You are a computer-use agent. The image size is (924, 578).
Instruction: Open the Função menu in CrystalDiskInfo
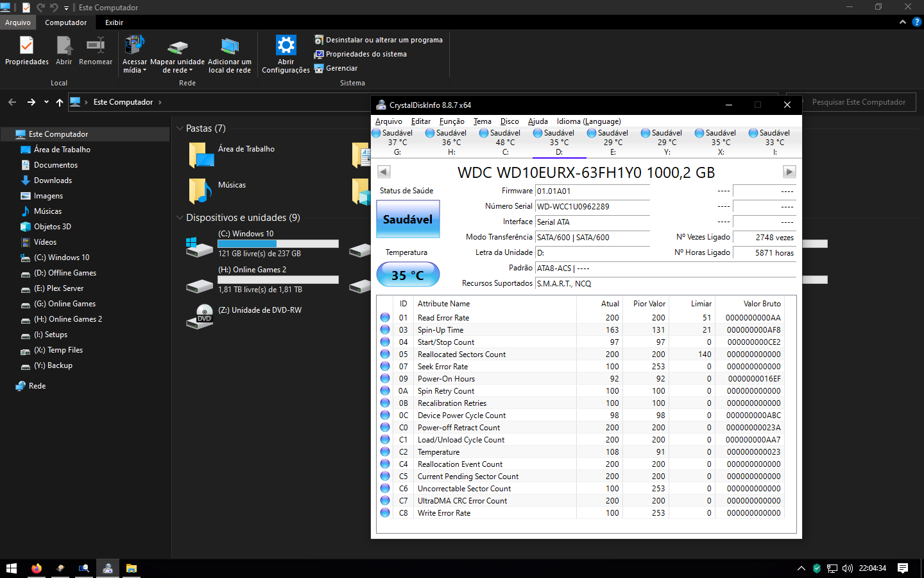click(x=452, y=121)
